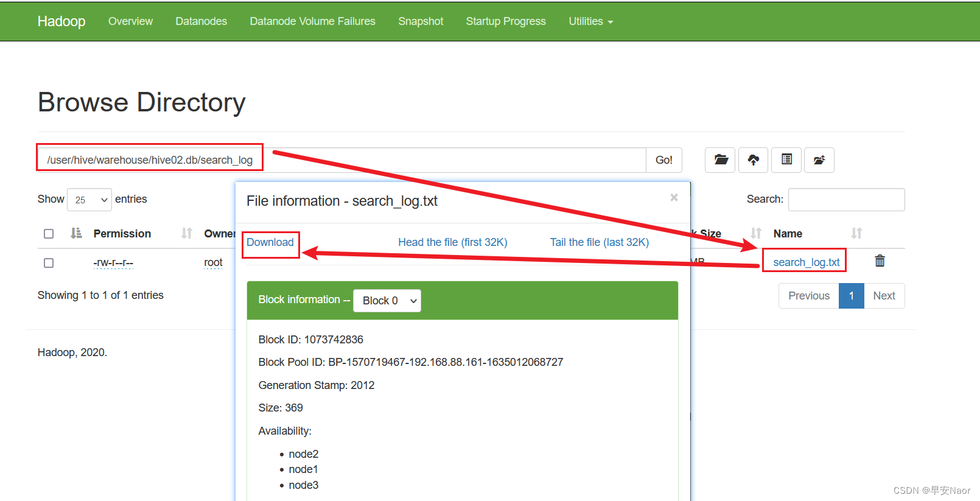Click the Block Pool ID line
This screenshot has width=980, height=501.
pos(411,362)
